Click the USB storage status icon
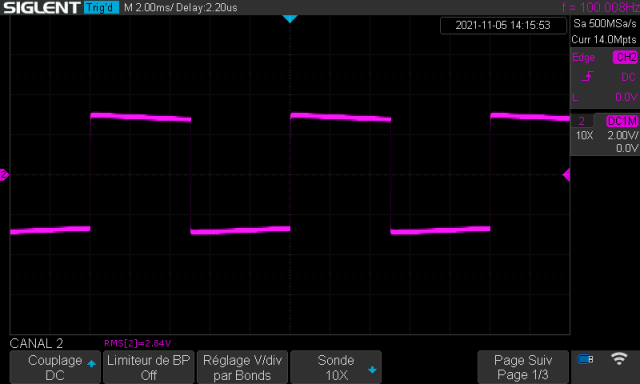The image size is (640, 384). (x=585, y=359)
